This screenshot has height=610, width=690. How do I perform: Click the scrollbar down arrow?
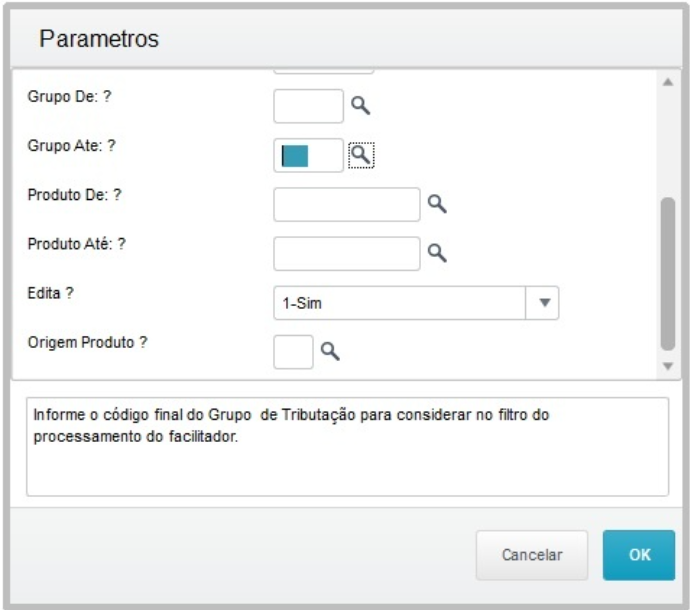pos(668,367)
